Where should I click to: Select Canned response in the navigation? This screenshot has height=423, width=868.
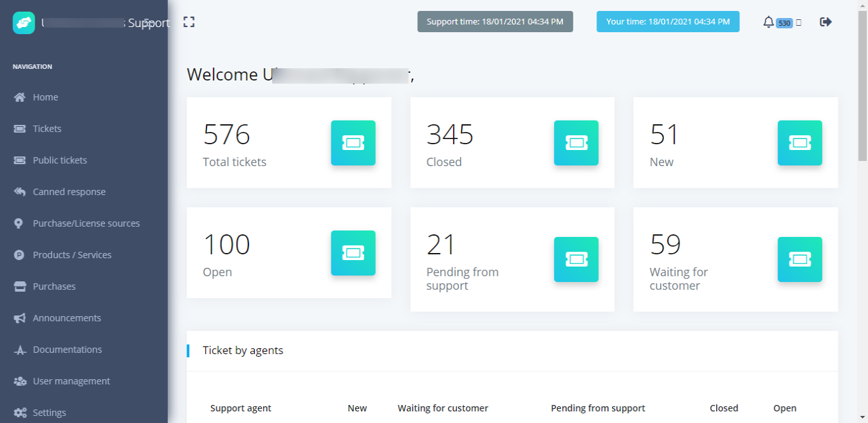click(x=69, y=191)
